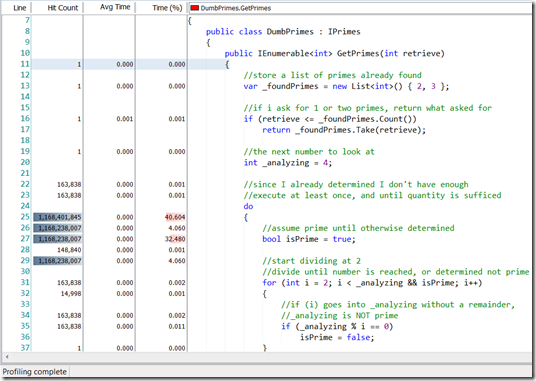This screenshot has height=381, width=536.
Task: Sort by the Avg Time column header
Action: [x=115, y=7]
